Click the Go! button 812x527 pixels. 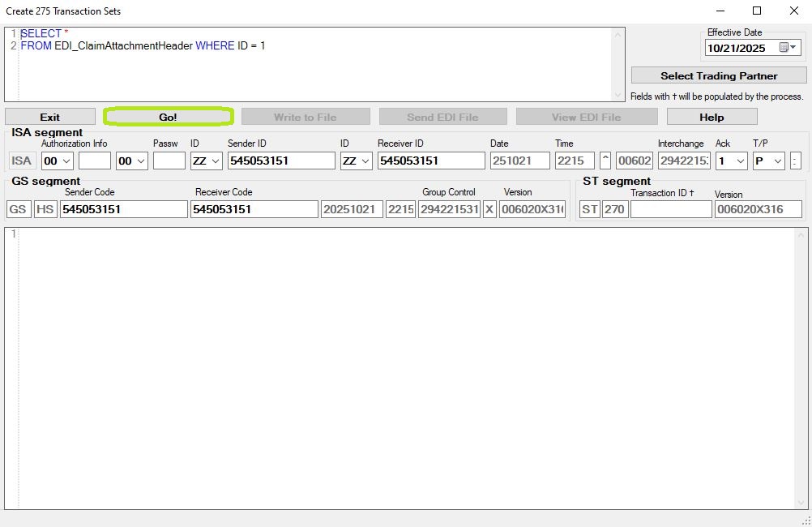click(x=169, y=117)
